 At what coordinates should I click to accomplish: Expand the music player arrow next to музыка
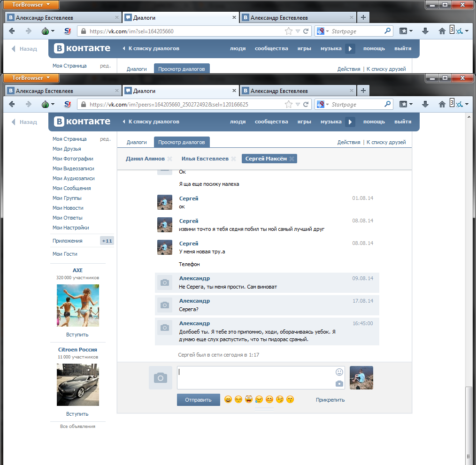[x=350, y=122]
